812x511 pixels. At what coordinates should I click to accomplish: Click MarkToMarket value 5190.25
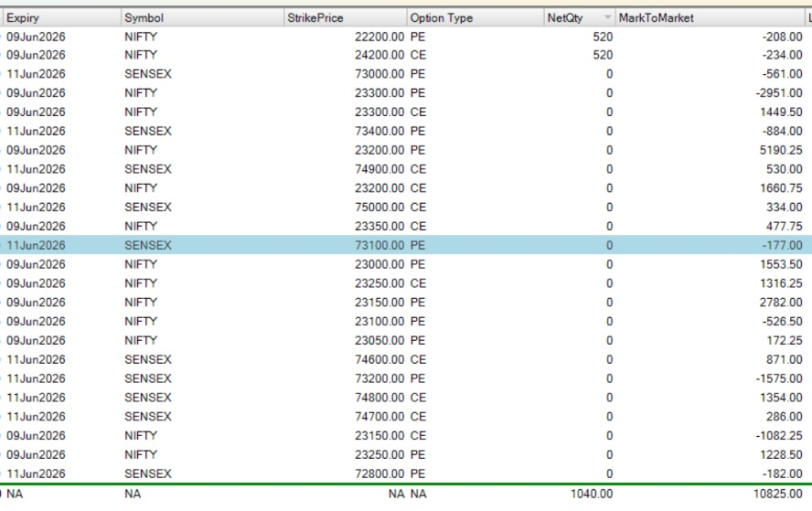click(781, 150)
